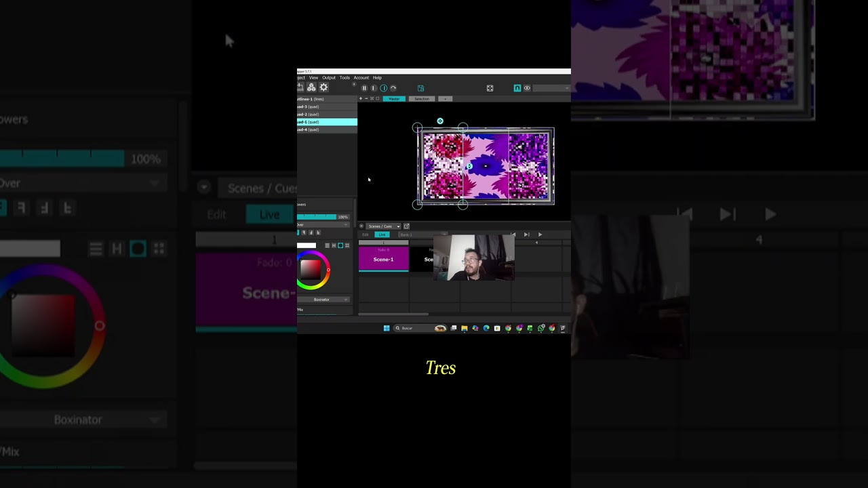Select the horizontal-lines fill mode icon
Image resolution: width=868 pixels, height=488 pixels.
pyautogui.click(x=327, y=245)
